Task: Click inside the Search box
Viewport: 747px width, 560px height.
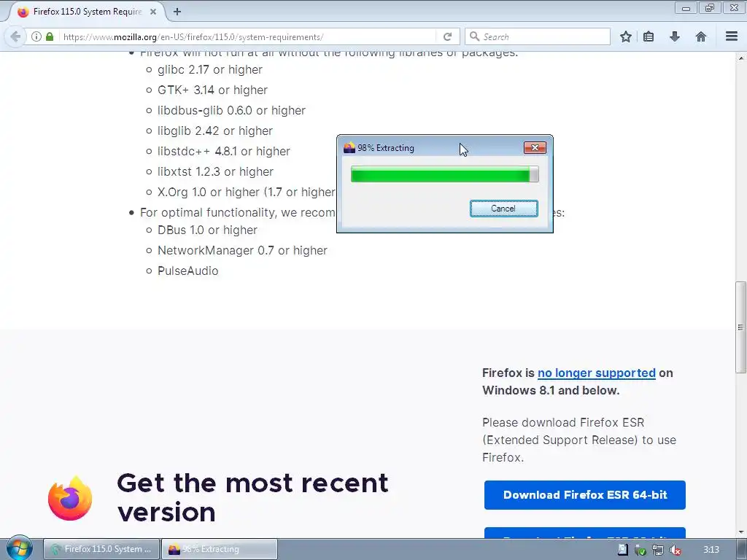Action: click(x=538, y=36)
